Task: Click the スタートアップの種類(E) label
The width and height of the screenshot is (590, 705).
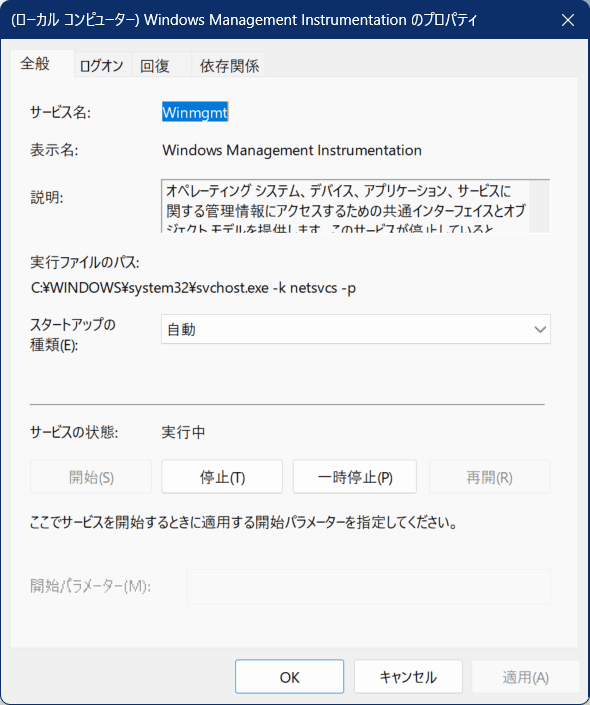Action: pyautogui.click(x=72, y=335)
